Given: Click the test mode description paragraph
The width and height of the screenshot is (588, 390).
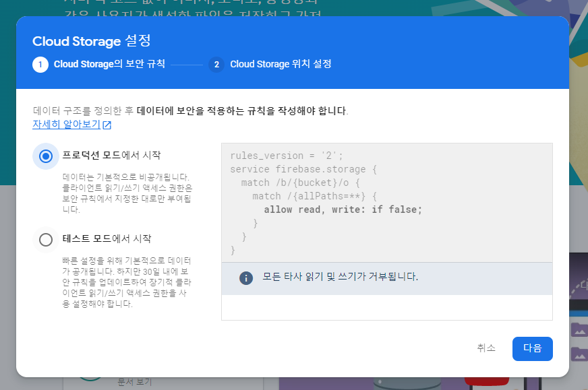Looking at the screenshot, I should point(127,282).
